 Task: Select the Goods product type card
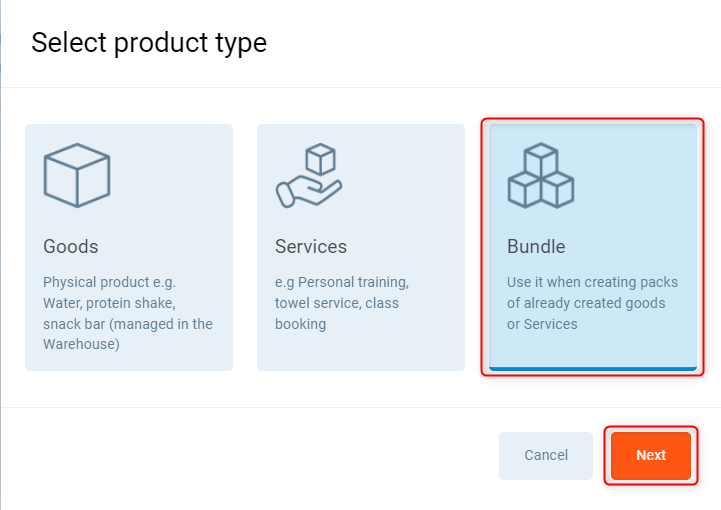(x=129, y=247)
